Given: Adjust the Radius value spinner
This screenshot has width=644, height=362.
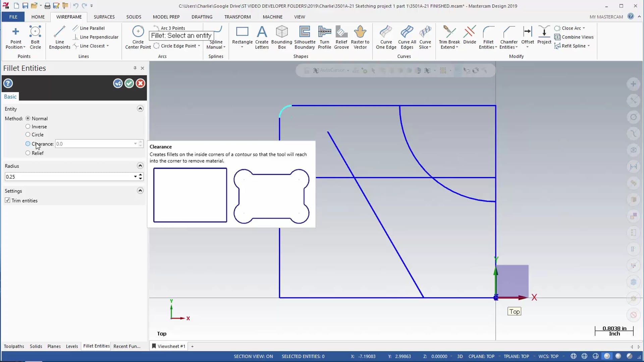Looking at the screenshot, I should pos(141,176).
